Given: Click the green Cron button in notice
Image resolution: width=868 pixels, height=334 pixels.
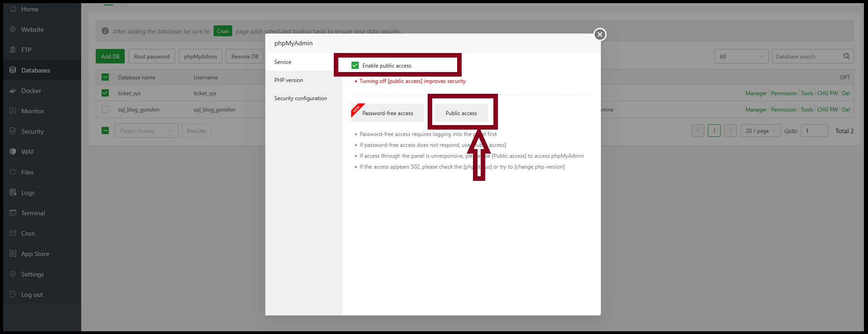Looking at the screenshot, I should pyautogui.click(x=223, y=31).
